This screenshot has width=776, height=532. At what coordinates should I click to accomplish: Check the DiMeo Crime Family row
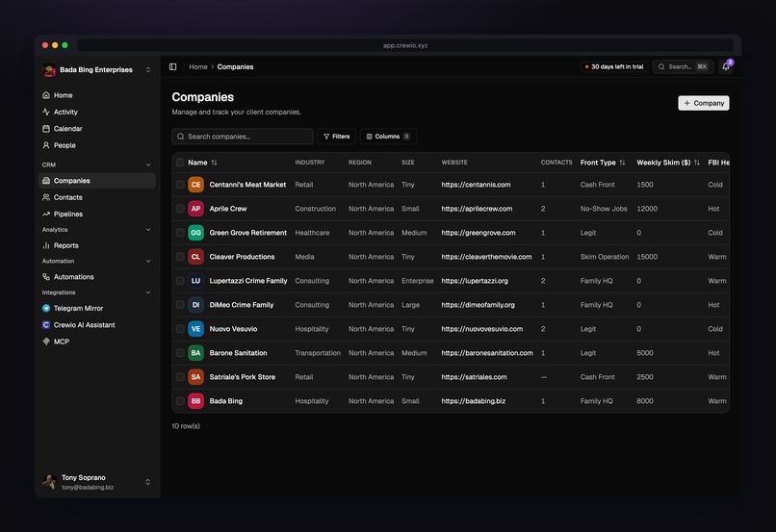click(x=180, y=305)
